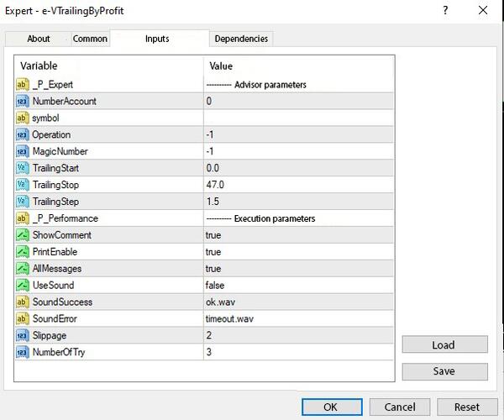The image size is (504, 420).
Task: Select the TrailingStop variable name
Action: (x=55, y=185)
